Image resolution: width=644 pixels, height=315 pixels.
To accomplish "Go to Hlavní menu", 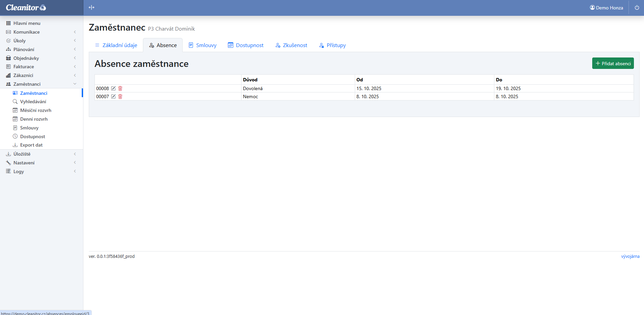I will [27, 23].
